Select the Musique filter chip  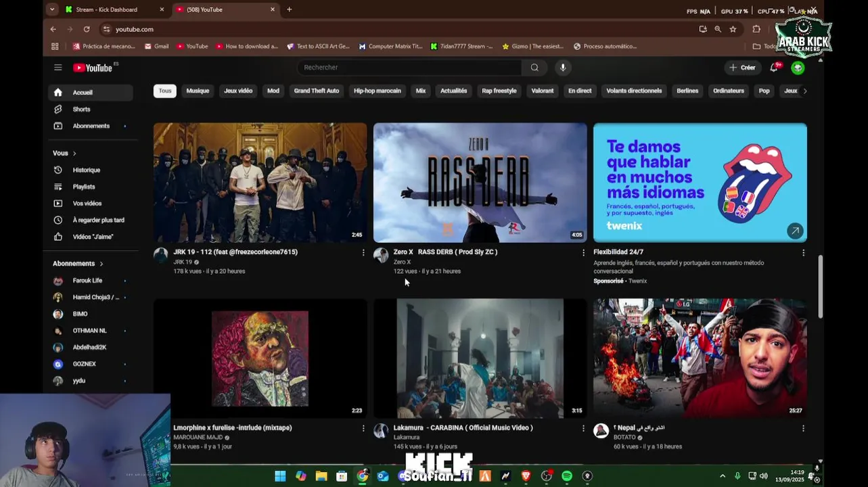pos(198,91)
